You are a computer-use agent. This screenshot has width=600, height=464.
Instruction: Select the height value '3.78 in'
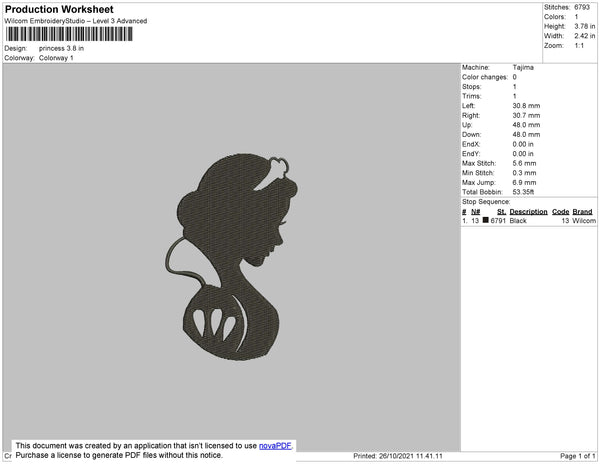(585, 26)
